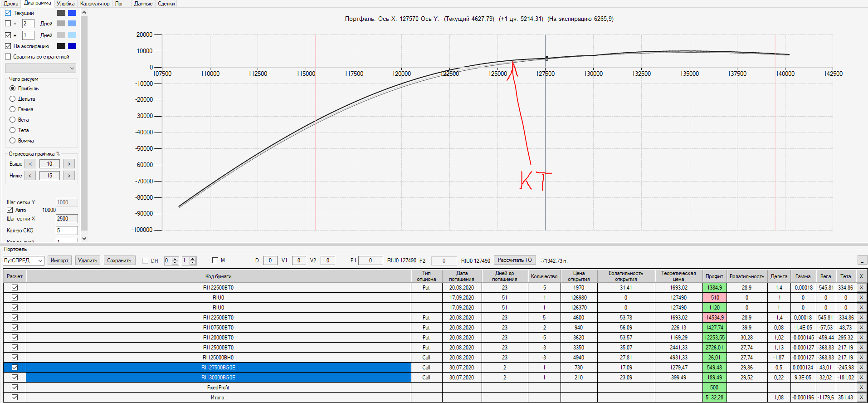This screenshot has height=403, width=868.
Task: Click the Рассчитать ГО button
Action: (x=515, y=260)
